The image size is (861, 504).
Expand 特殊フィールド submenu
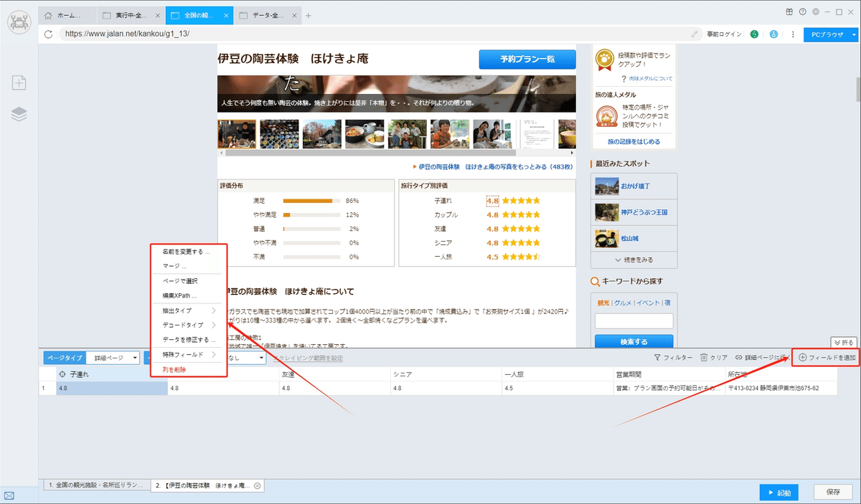pos(189,354)
